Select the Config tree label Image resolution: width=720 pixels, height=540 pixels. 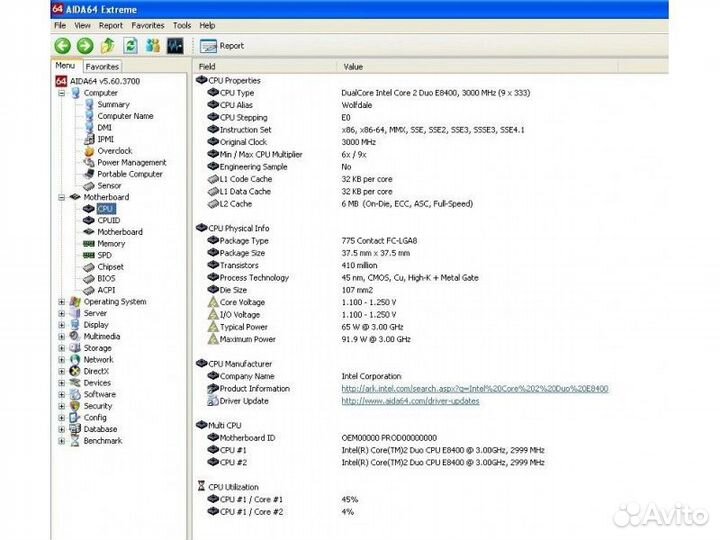coord(95,418)
